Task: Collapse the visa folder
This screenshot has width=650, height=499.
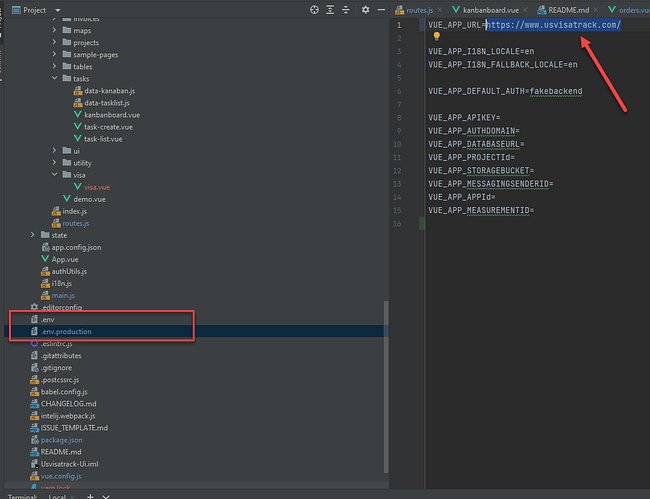Action: point(54,175)
